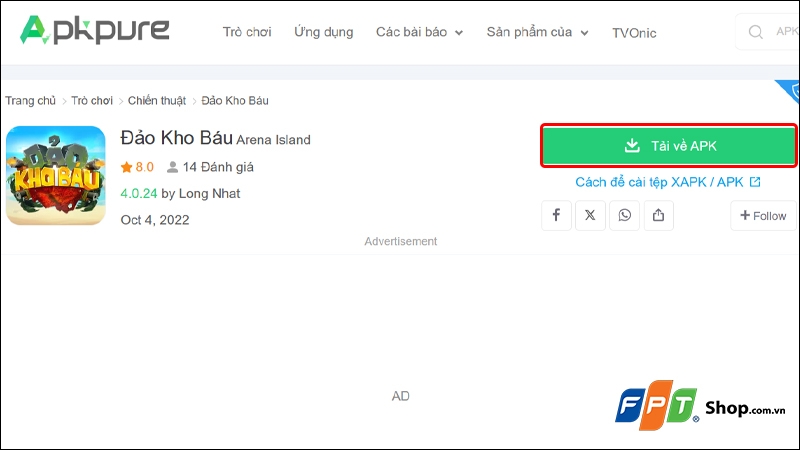Click the search magnifier icon
The width and height of the screenshot is (800, 450).
click(756, 32)
